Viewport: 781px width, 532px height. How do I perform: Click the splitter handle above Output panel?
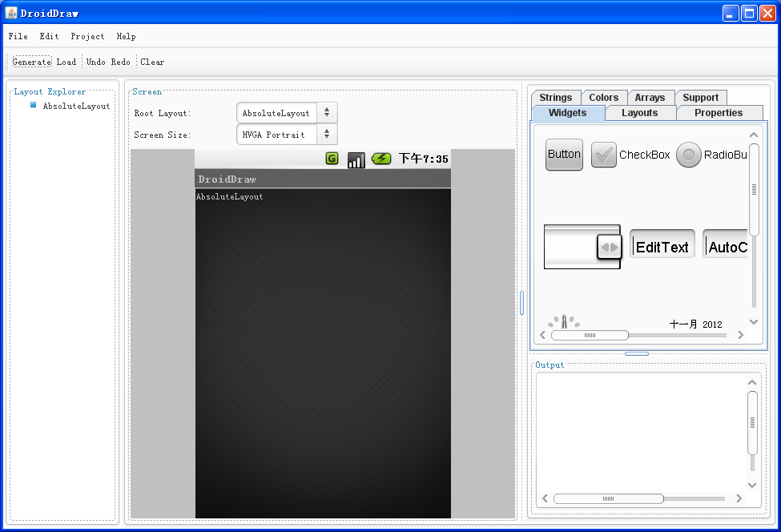637,353
